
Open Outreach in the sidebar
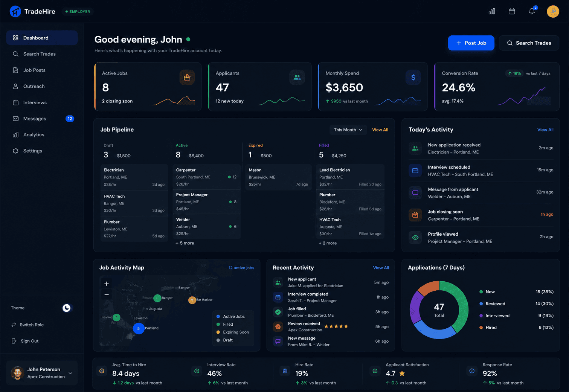(x=42, y=86)
